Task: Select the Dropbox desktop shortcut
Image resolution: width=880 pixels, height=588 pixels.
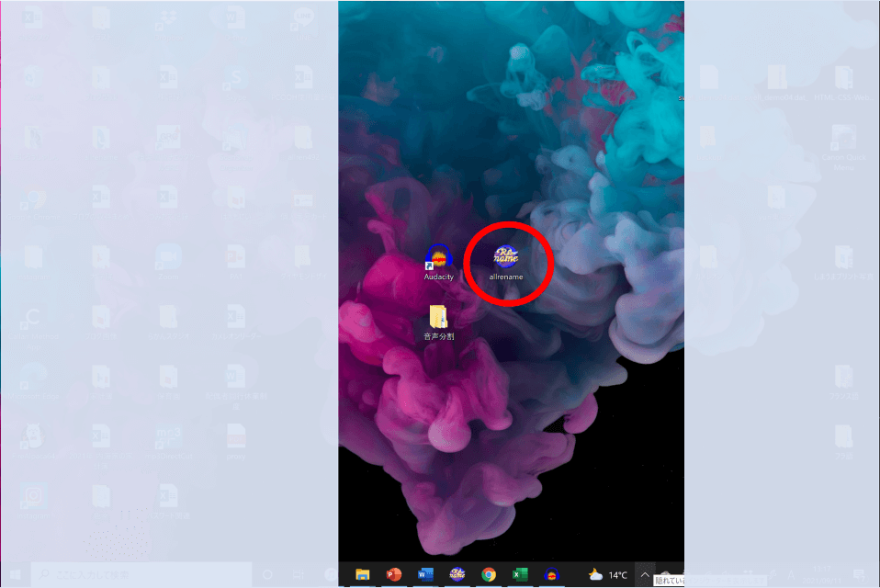Action: coord(168,25)
